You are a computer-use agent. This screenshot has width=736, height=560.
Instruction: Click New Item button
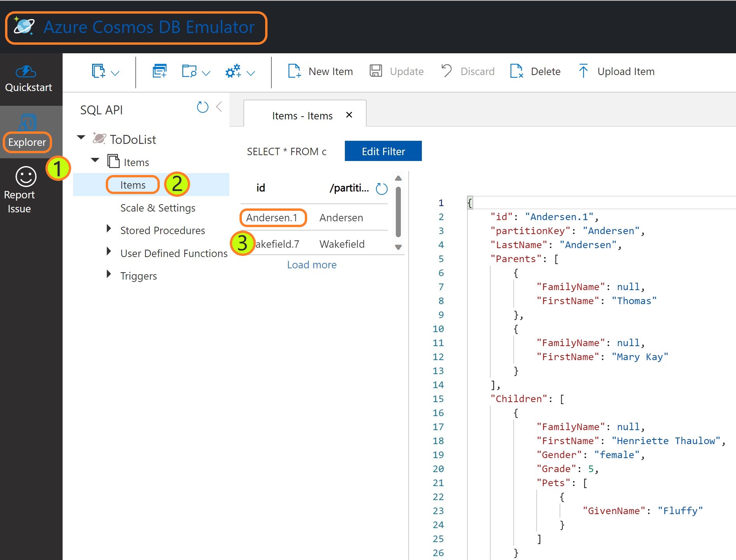point(320,72)
